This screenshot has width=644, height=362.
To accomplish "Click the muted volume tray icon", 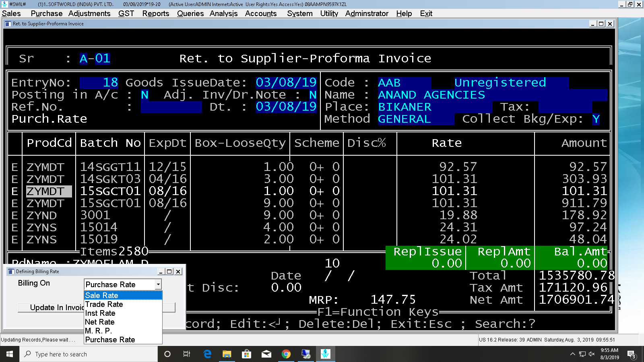I will pyautogui.click(x=592, y=354).
